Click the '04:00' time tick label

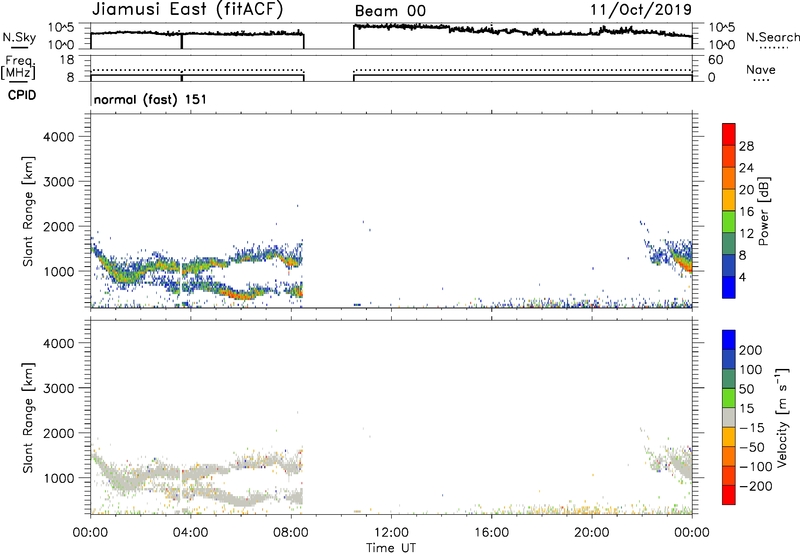[x=191, y=533]
